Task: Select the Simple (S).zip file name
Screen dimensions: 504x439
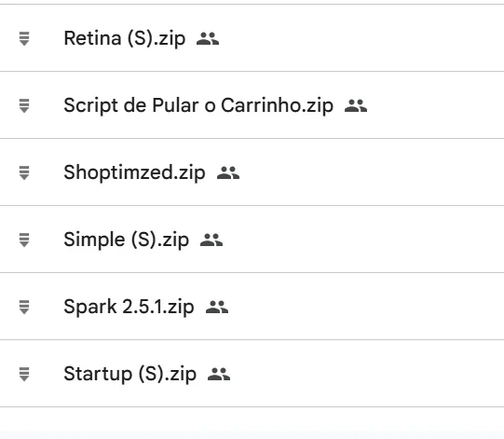Action: point(127,240)
